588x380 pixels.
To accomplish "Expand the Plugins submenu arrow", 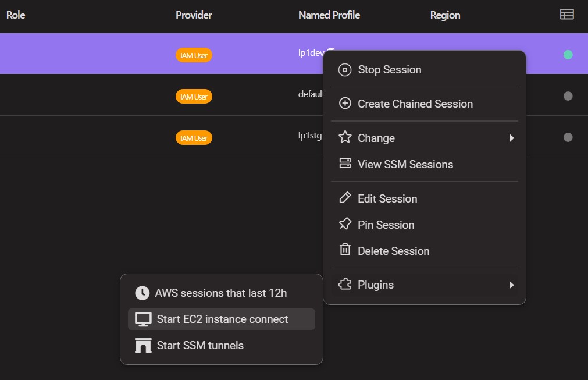I will (x=511, y=285).
